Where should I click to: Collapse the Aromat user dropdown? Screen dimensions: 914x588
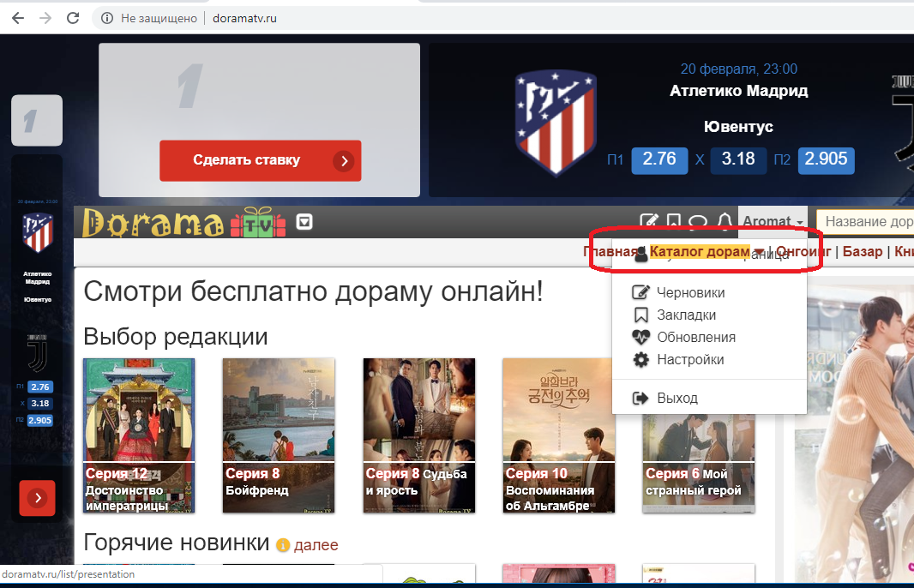coord(773,221)
